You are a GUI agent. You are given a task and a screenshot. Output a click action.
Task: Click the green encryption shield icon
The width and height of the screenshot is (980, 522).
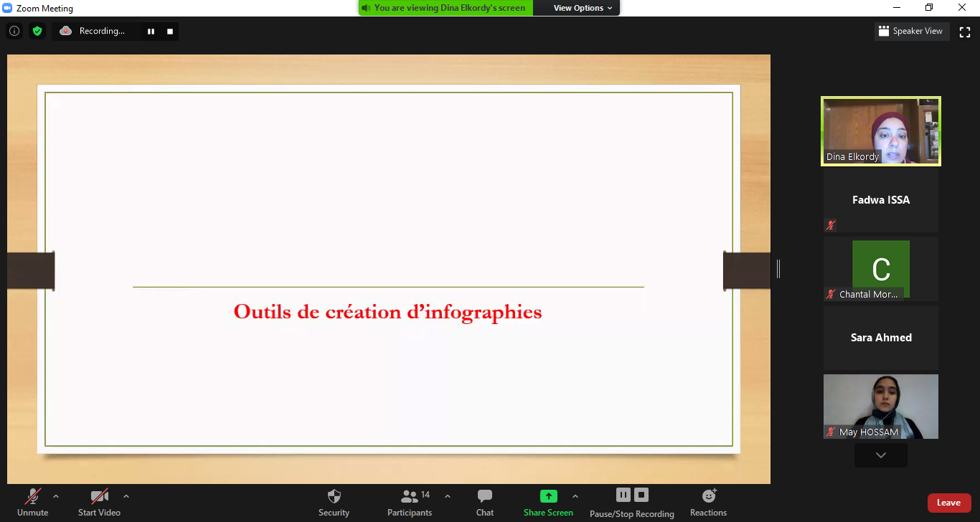[37, 31]
